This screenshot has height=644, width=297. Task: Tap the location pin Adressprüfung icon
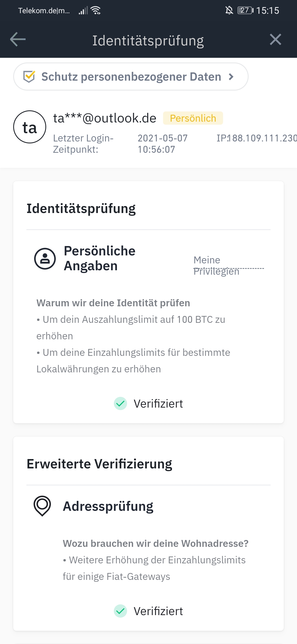42,506
